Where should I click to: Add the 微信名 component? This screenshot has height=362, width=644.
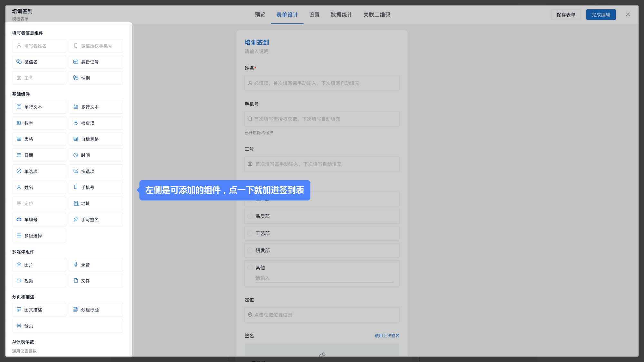39,62
